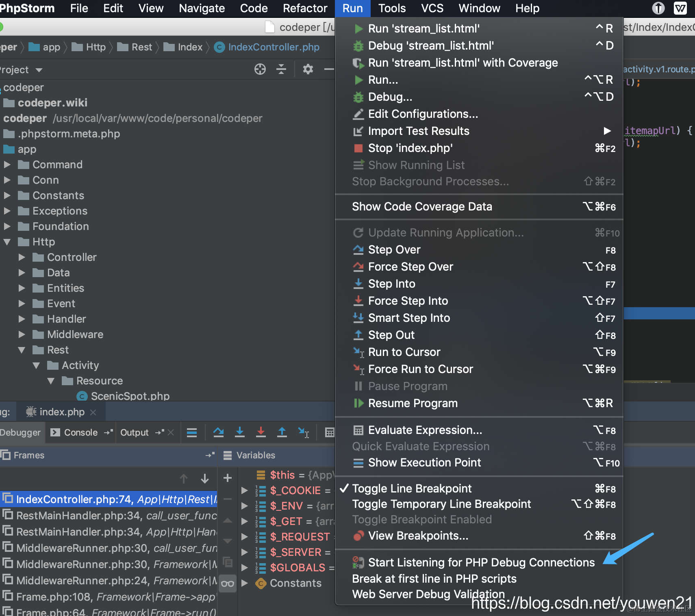Expand the Conn folder
The width and height of the screenshot is (695, 616).
7,180
